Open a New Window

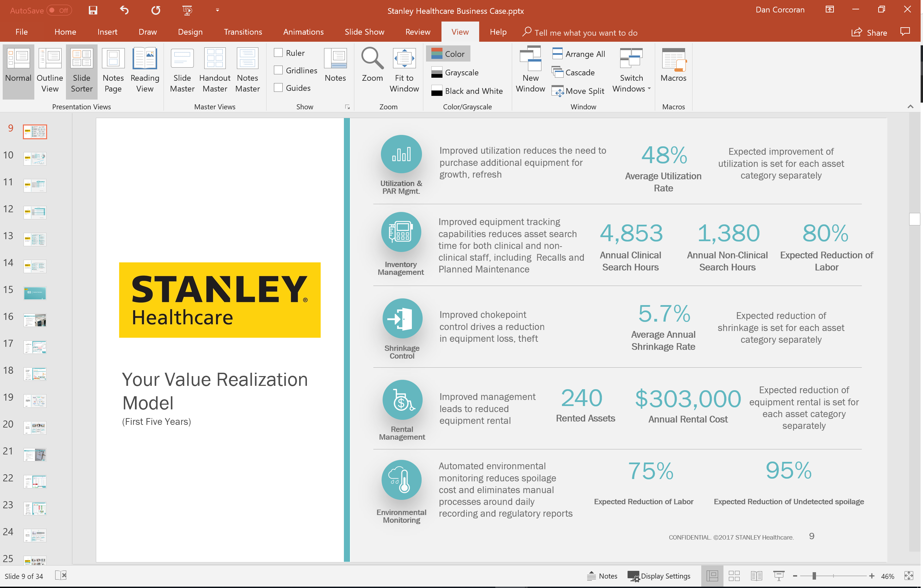531,71
